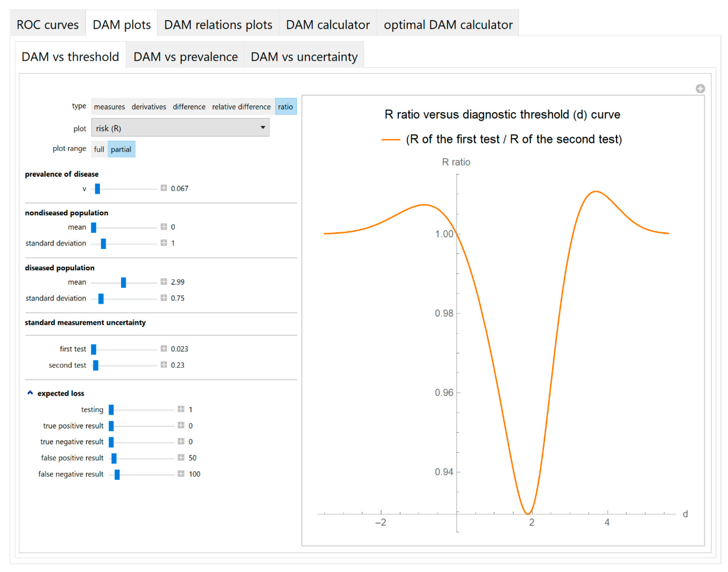Image resolution: width=728 pixels, height=572 pixels.
Task: Open false positive result plus icon
Action: [181, 458]
